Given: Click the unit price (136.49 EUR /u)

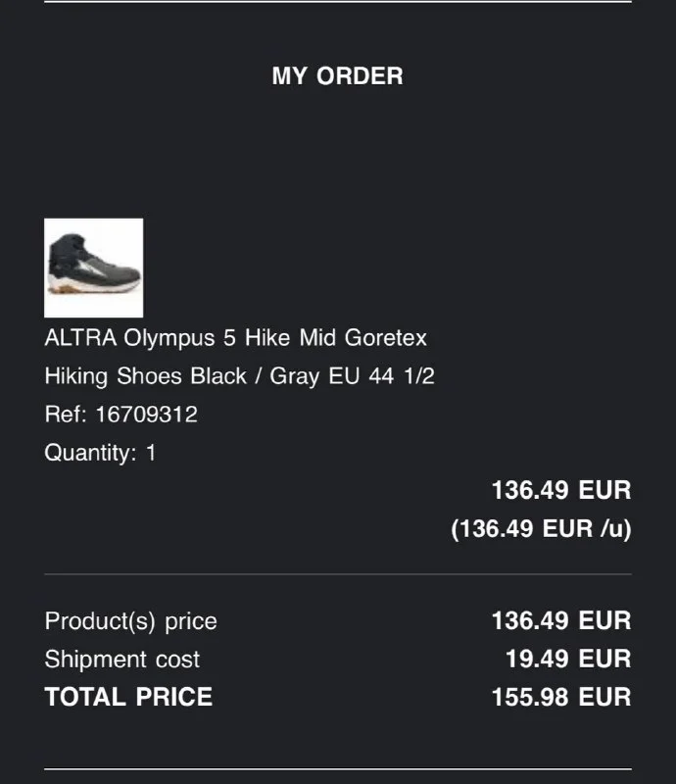Looking at the screenshot, I should pyautogui.click(x=541, y=529).
